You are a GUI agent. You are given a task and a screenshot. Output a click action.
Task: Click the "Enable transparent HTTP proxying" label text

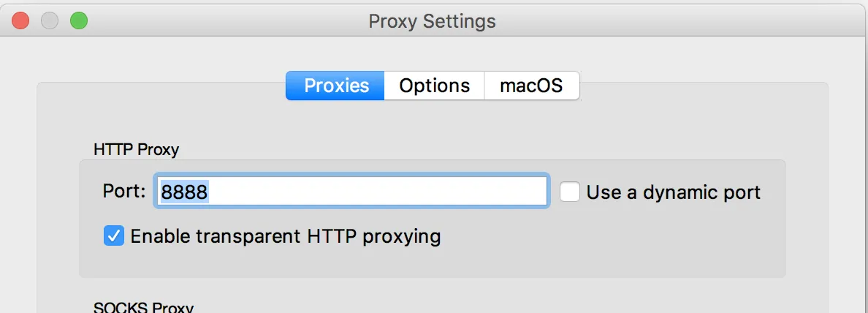point(285,236)
